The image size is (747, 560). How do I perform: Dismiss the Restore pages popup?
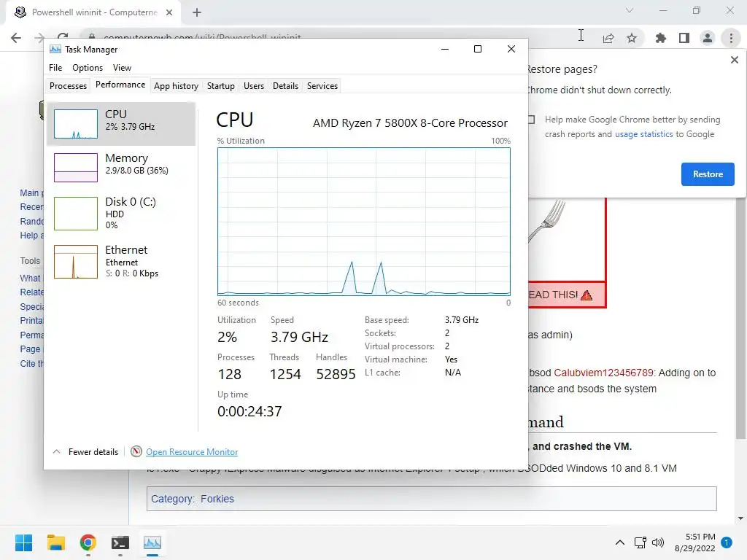[734, 60]
